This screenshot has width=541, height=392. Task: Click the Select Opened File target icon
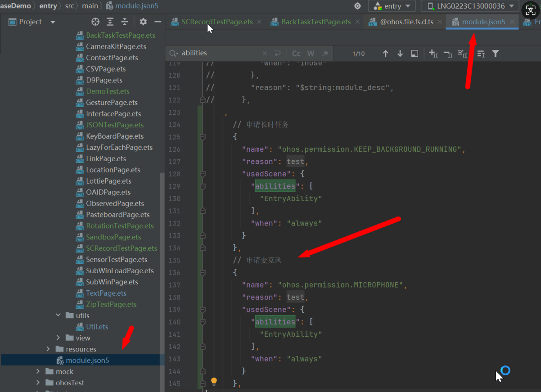coord(95,22)
